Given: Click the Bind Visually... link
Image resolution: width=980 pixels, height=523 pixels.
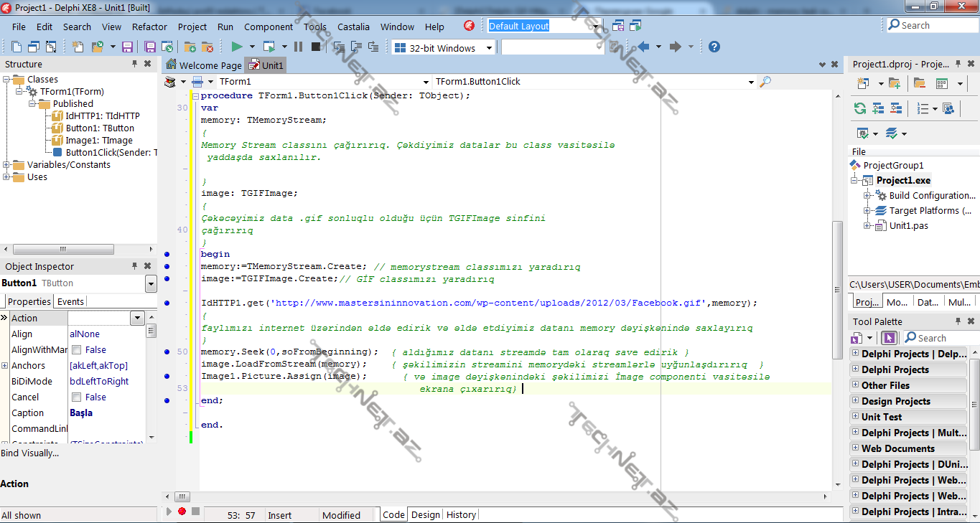Looking at the screenshot, I should [x=30, y=453].
